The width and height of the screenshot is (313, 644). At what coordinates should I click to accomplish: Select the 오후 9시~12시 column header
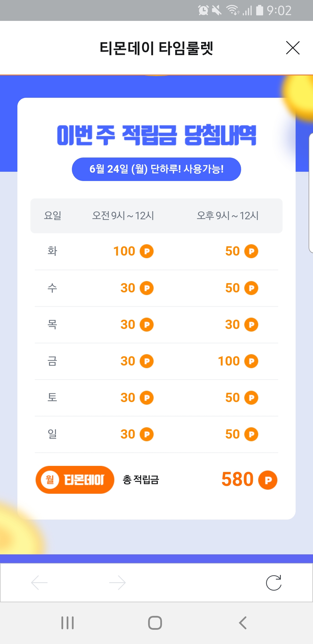pos(228,216)
